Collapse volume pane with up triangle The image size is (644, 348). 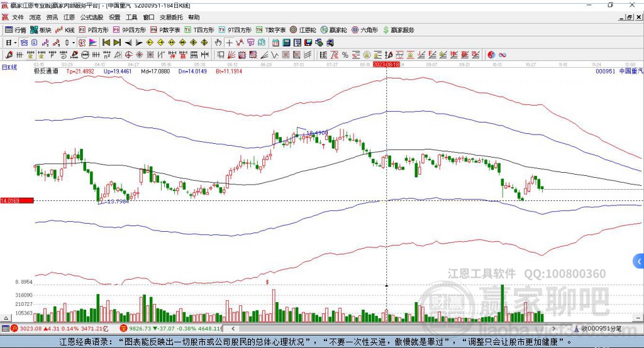point(6,318)
